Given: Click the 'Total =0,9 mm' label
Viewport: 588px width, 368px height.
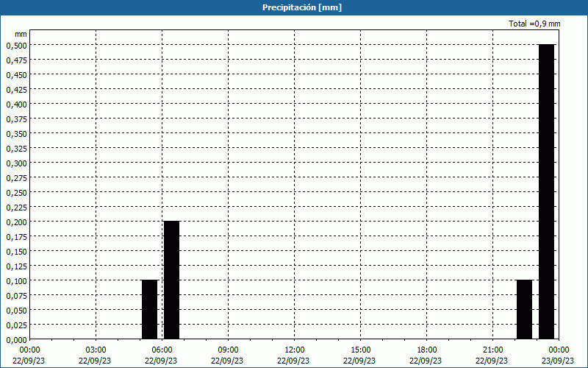Looking at the screenshot, I should (x=534, y=24).
